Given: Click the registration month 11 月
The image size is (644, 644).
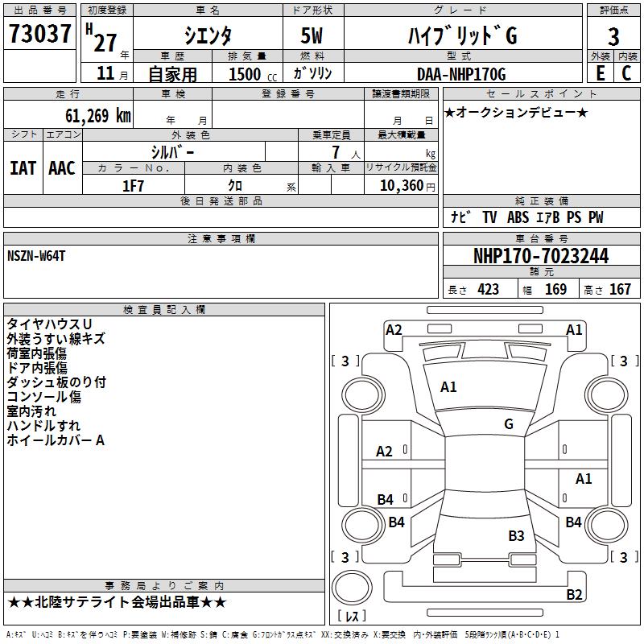Looking at the screenshot, I should point(112,73).
